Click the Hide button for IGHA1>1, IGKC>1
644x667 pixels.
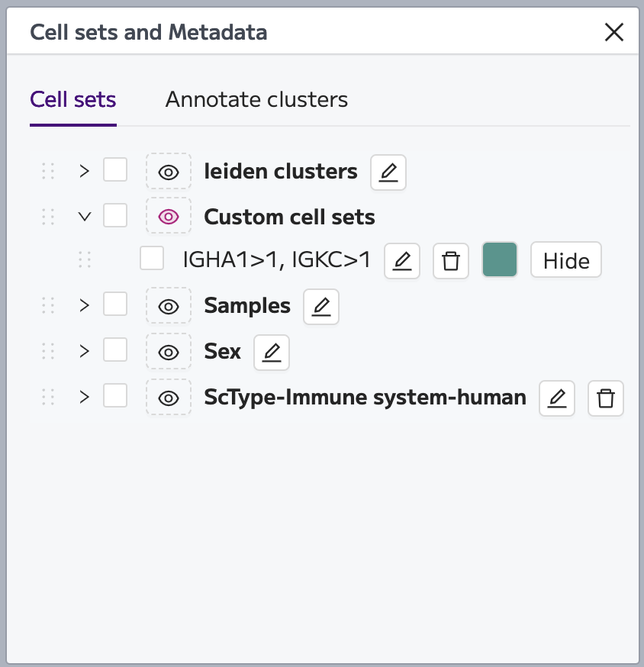(x=566, y=260)
